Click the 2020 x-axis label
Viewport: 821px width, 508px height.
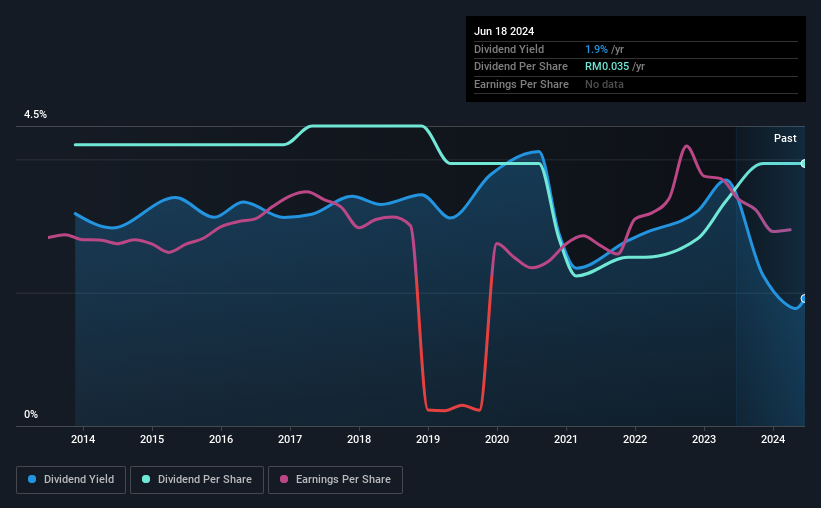(497, 439)
